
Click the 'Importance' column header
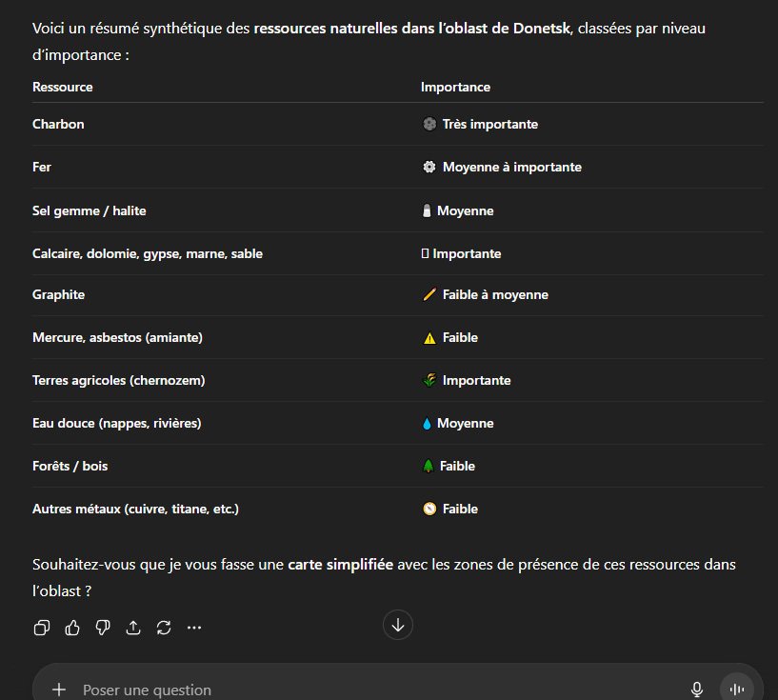point(455,87)
